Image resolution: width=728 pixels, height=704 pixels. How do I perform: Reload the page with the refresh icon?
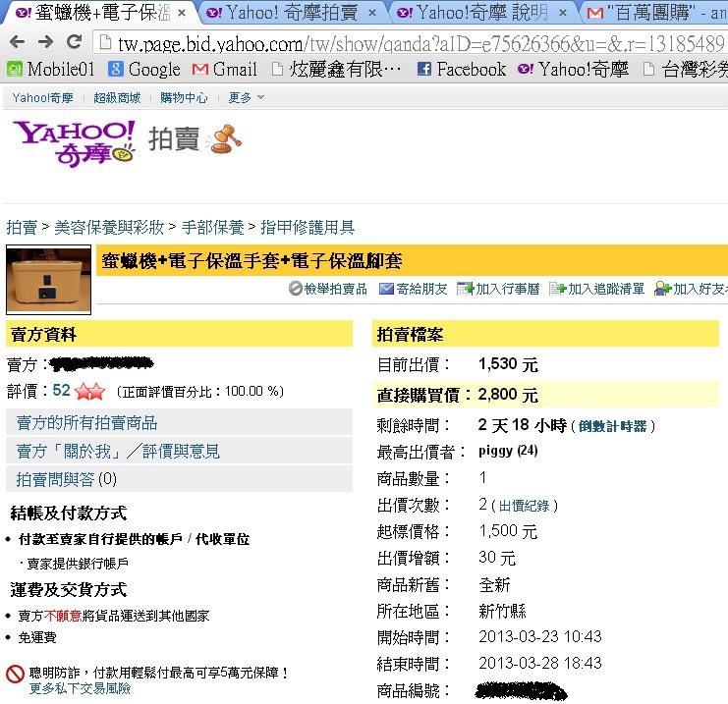coord(75,42)
